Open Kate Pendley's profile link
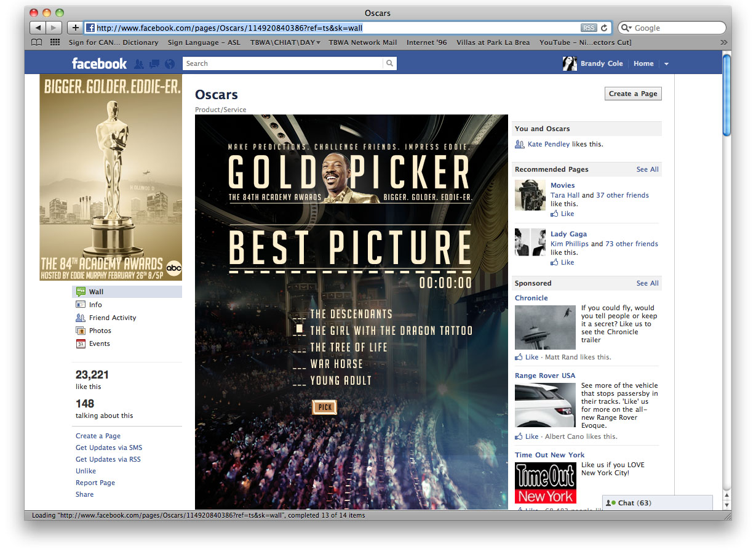This screenshot has width=756, height=554. point(549,144)
